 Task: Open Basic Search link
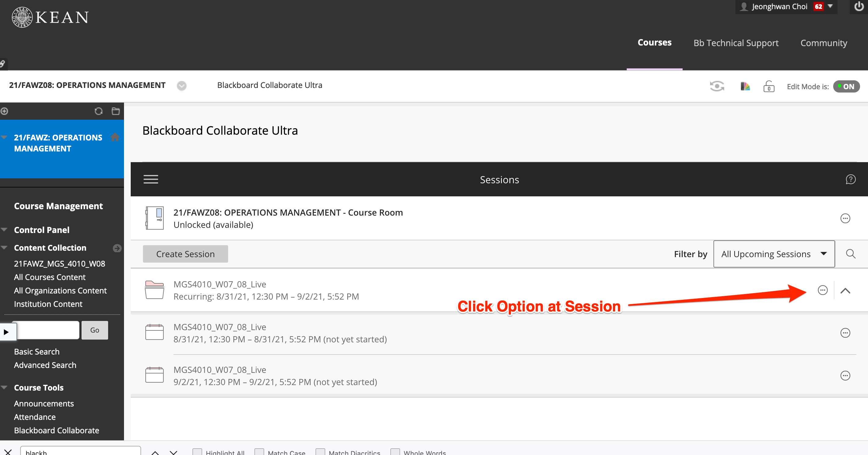(37, 351)
